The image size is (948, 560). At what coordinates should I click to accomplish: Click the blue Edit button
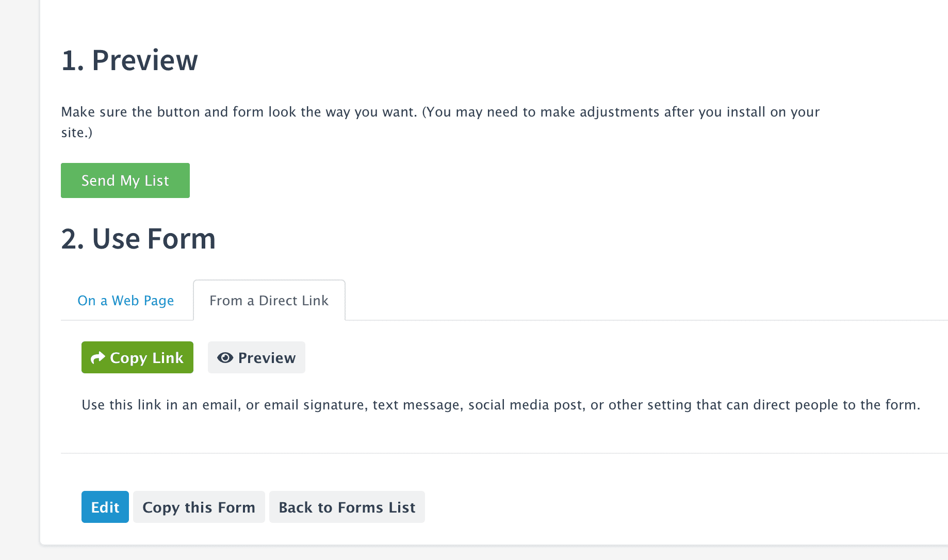tap(105, 507)
